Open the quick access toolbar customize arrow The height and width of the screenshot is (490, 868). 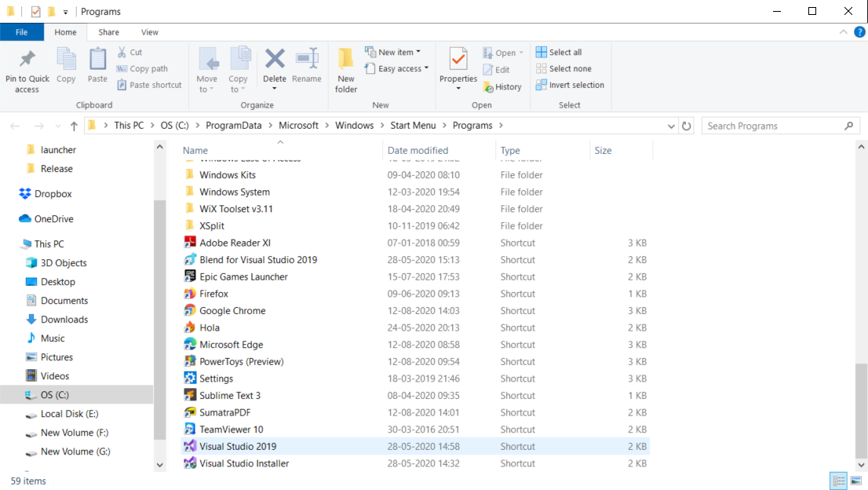65,13
